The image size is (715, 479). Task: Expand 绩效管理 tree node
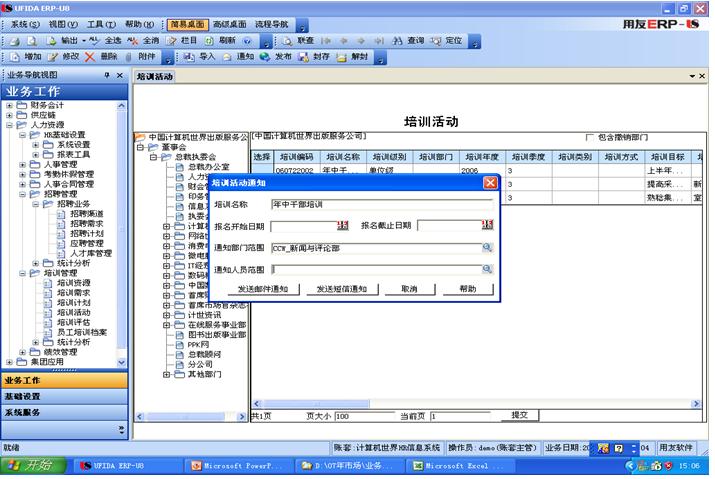point(22,352)
